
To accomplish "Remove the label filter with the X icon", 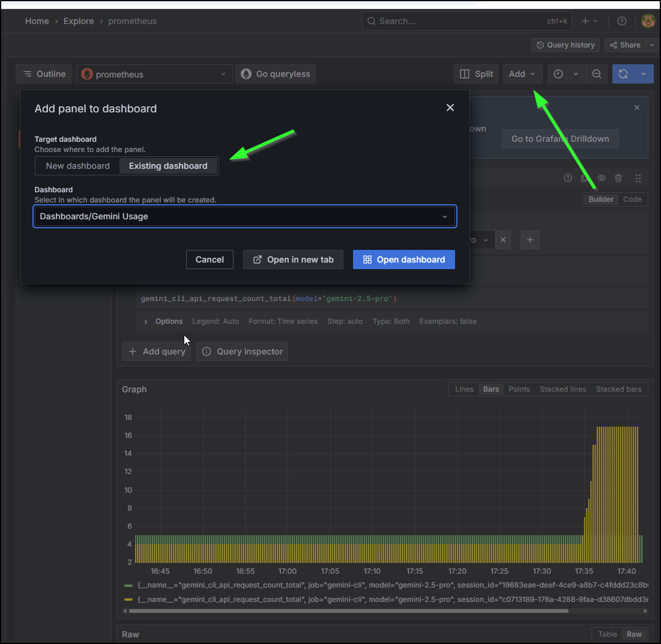I will click(503, 240).
